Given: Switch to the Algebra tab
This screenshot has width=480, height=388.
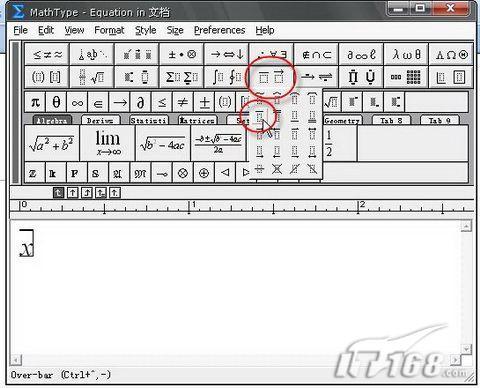Looking at the screenshot, I should pos(52,120).
